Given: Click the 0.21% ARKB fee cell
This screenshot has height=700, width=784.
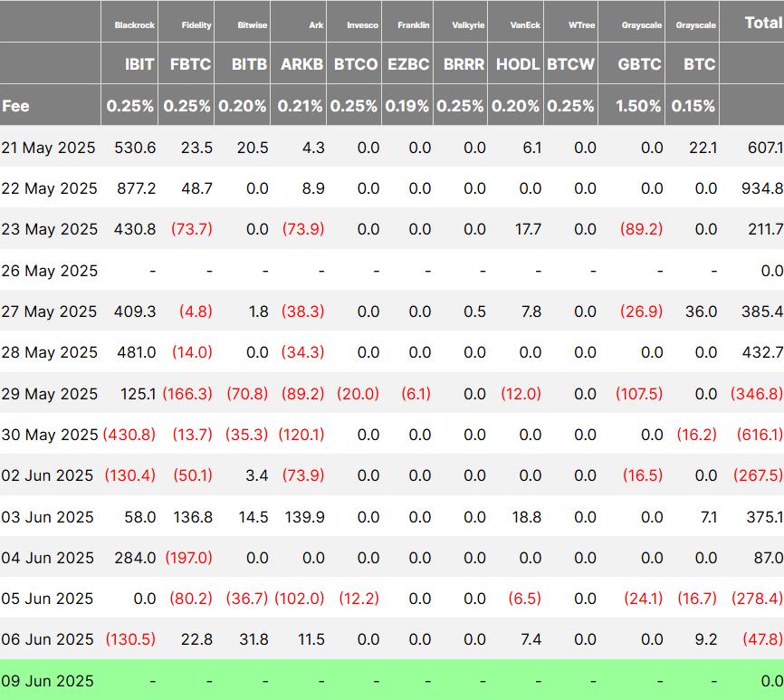Looking at the screenshot, I should click(300, 106).
